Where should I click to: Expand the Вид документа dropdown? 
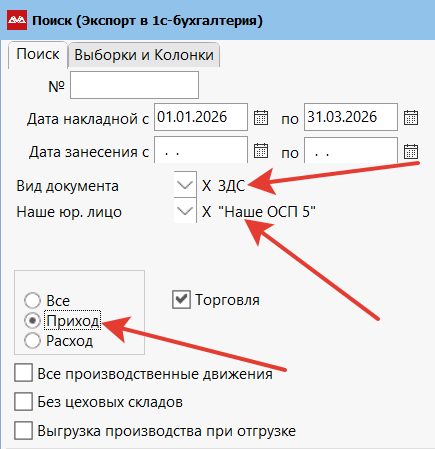pyautogui.click(x=185, y=184)
